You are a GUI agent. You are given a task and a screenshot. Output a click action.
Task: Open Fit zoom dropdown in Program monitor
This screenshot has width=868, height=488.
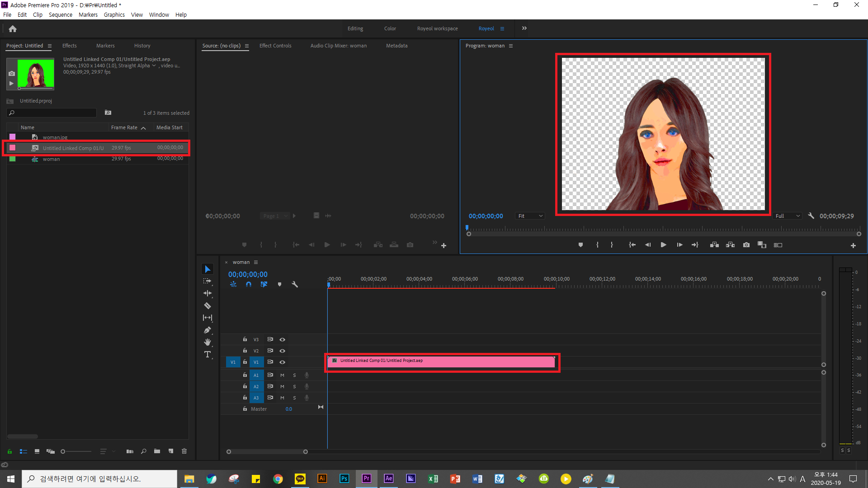coord(530,216)
